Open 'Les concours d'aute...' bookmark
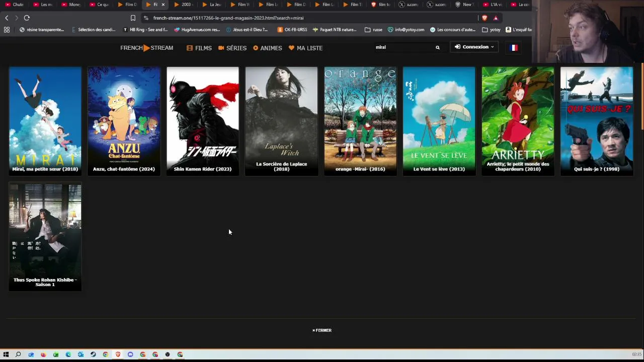Screen dimensions: 644x362 [453, 30]
